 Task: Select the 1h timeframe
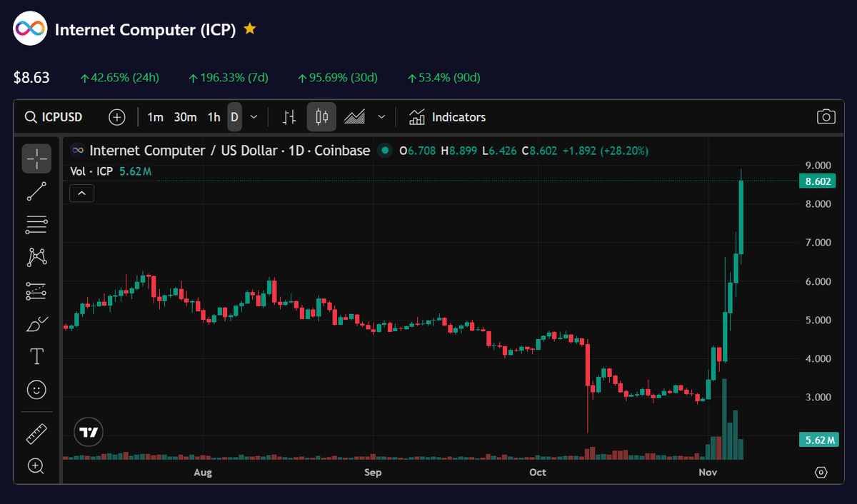[x=214, y=117]
